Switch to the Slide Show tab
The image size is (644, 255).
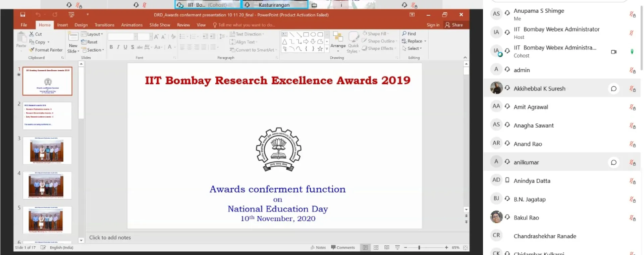pyautogui.click(x=160, y=25)
